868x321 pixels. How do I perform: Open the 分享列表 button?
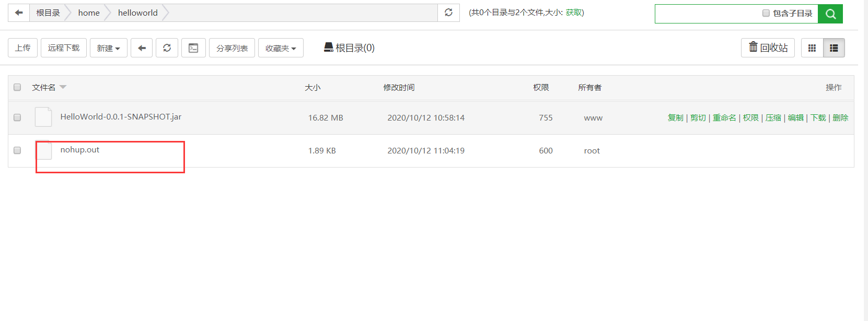coord(232,48)
